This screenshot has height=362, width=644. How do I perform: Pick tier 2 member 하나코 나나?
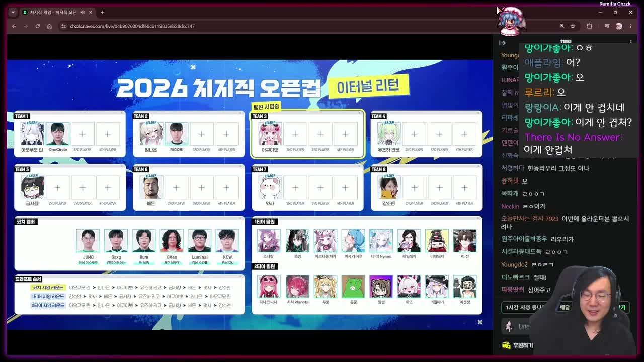269,286
